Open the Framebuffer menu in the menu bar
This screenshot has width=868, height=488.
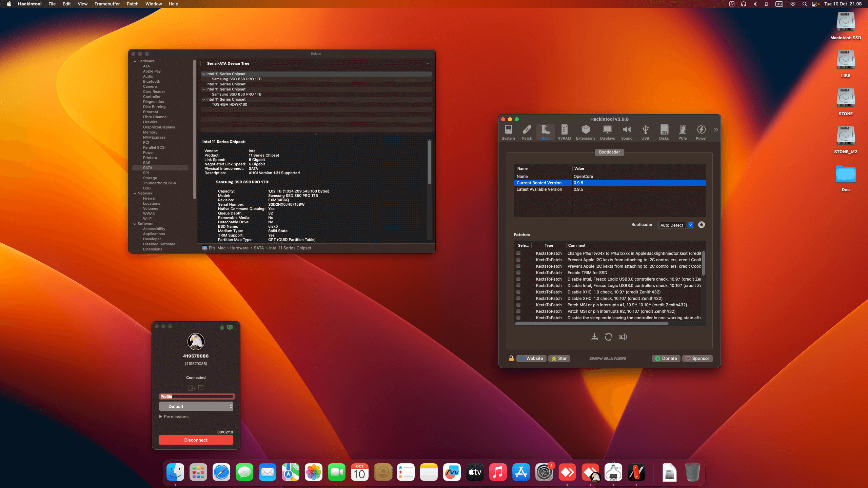point(107,4)
